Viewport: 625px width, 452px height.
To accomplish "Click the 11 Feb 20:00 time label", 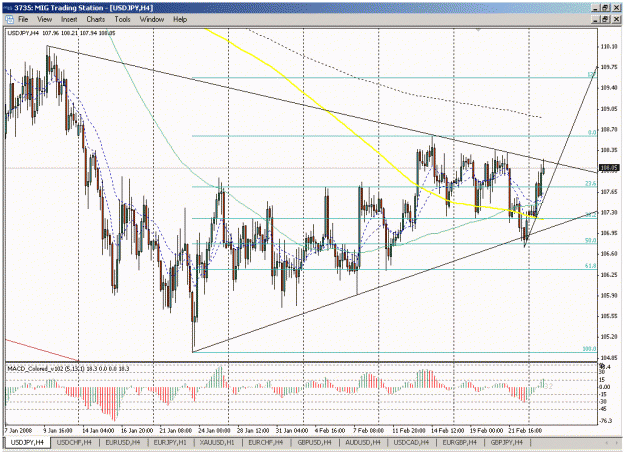I will [409, 431].
